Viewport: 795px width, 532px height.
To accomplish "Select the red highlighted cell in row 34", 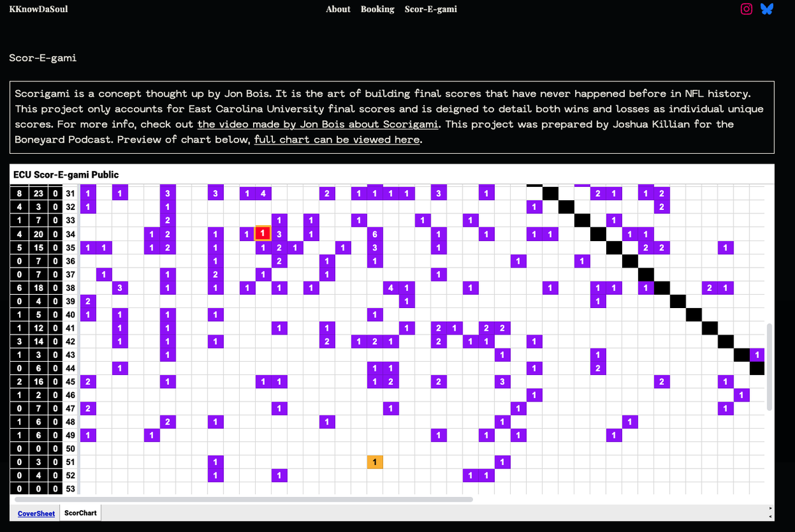I will point(263,233).
